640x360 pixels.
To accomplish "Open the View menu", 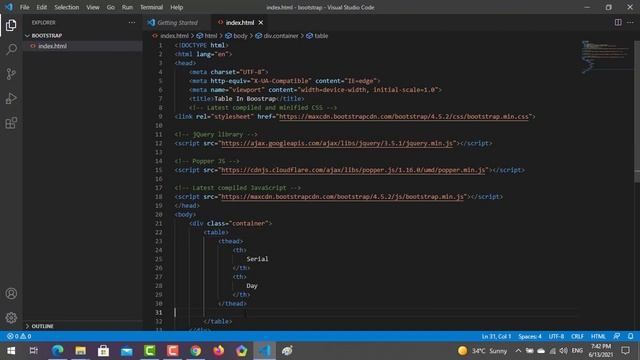I will (x=93, y=7).
